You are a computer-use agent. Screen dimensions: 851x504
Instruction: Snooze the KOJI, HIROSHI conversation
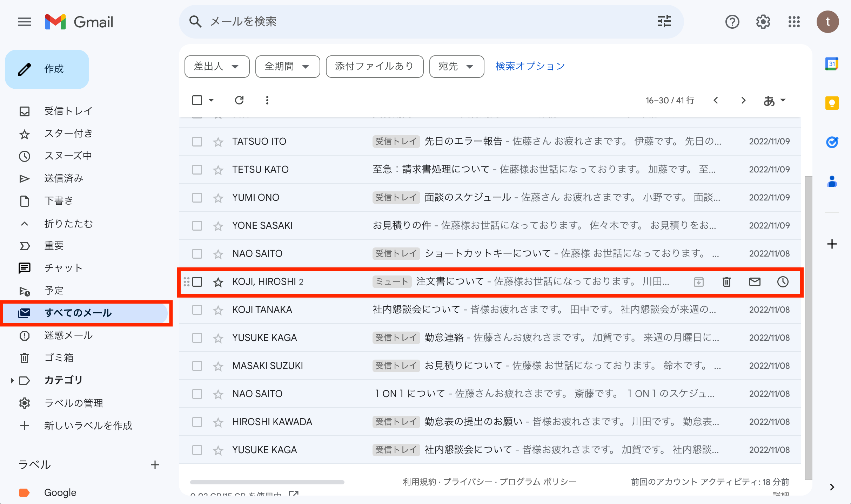pyautogui.click(x=783, y=282)
